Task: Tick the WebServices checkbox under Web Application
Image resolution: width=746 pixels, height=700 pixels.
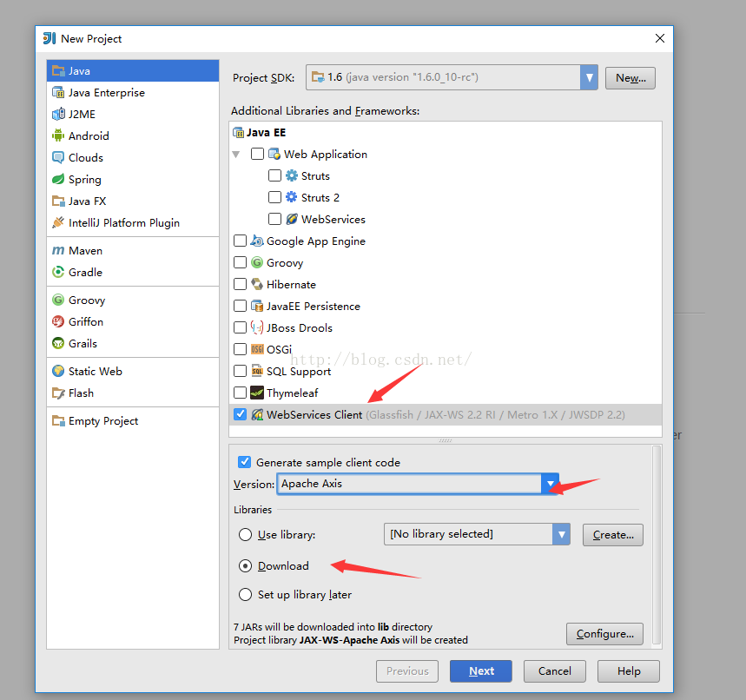Action: click(x=274, y=219)
